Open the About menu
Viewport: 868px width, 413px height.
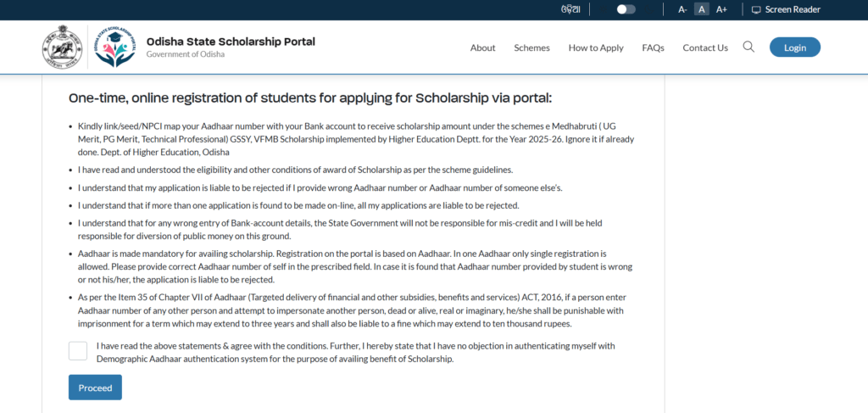click(x=482, y=47)
